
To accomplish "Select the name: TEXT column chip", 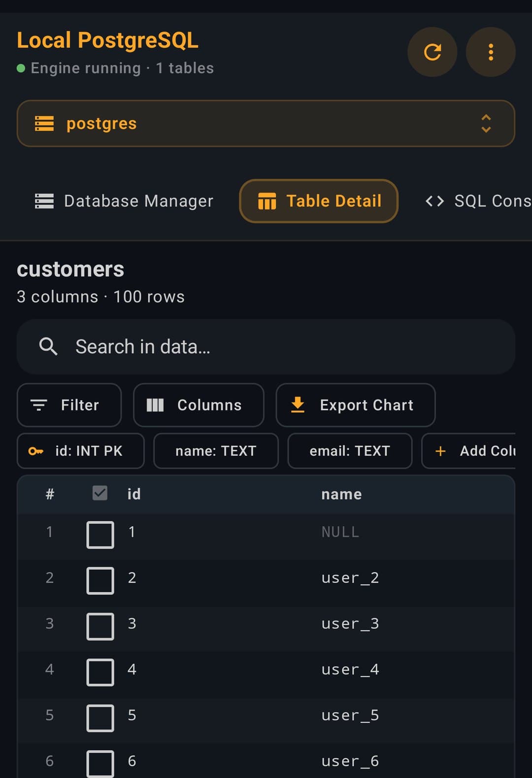I will click(x=216, y=451).
